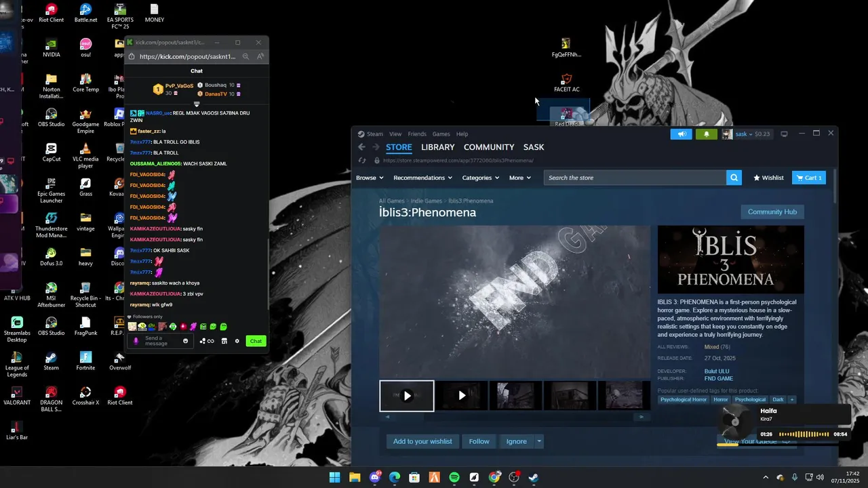Open Kick chat settings gear
The height and width of the screenshot is (488, 868).
237,341
